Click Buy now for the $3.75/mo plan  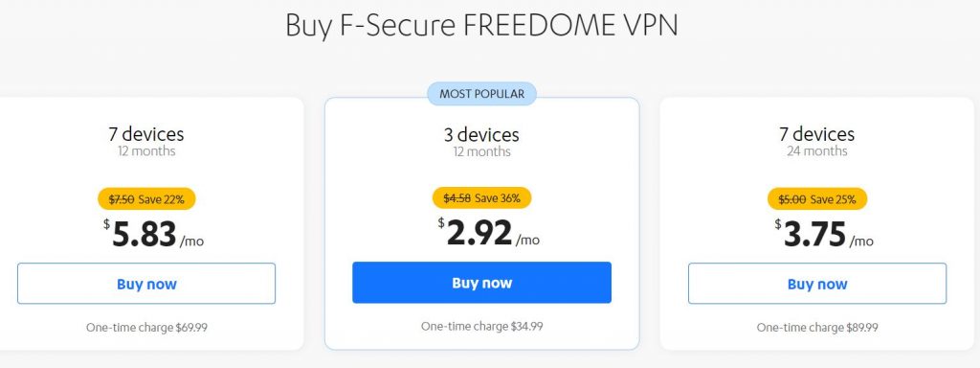[x=817, y=284]
